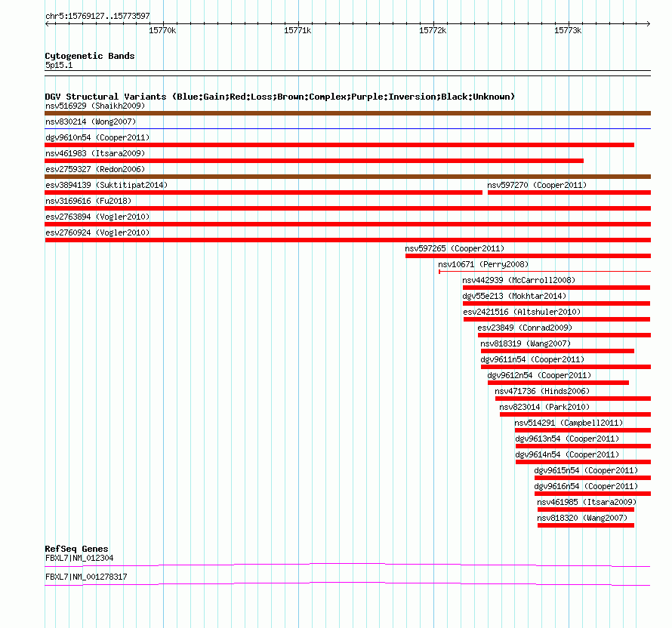The image size is (672, 628).
Task: Select the 5p15.1 band label
Action: [x=59, y=65]
